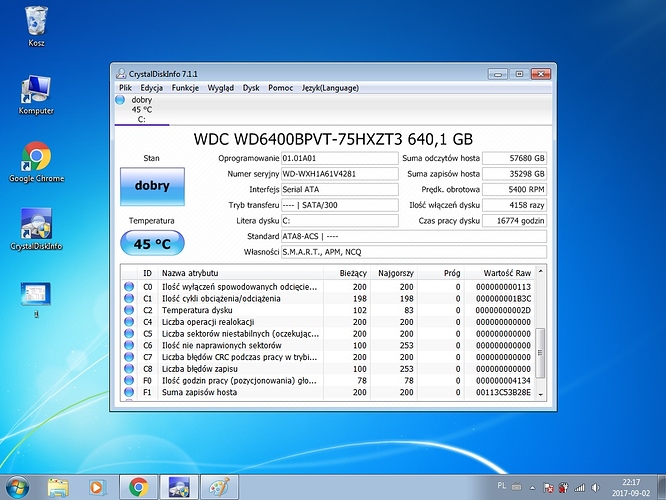Click the power-on count value 4158 razy
This screenshot has height=500, width=666.
[x=514, y=205]
